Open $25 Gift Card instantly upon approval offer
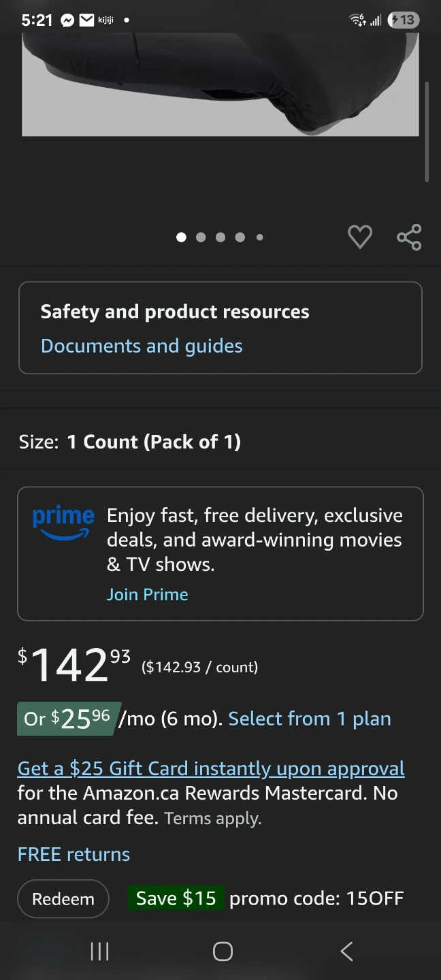Viewport: 441px width, 980px height. pyautogui.click(x=211, y=768)
